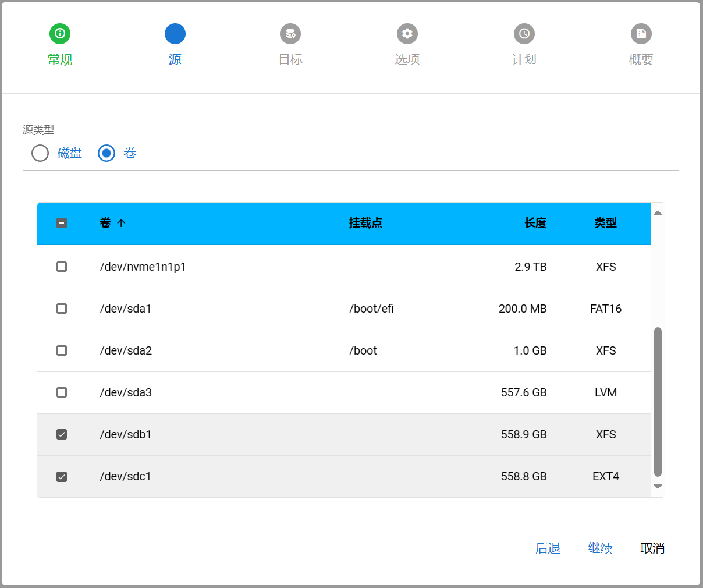Click the 后退 back button
The height and width of the screenshot is (588, 703).
point(548,548)
